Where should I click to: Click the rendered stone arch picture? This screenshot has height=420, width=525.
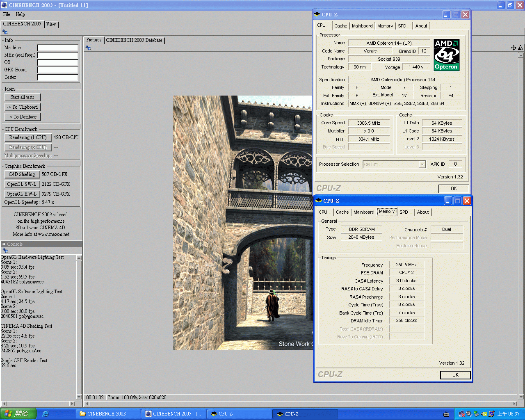(242, 223)
